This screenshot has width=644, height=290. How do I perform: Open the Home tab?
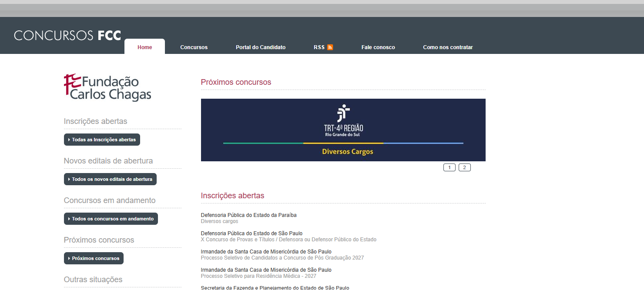pyautogui.click(x=145, y=47)
